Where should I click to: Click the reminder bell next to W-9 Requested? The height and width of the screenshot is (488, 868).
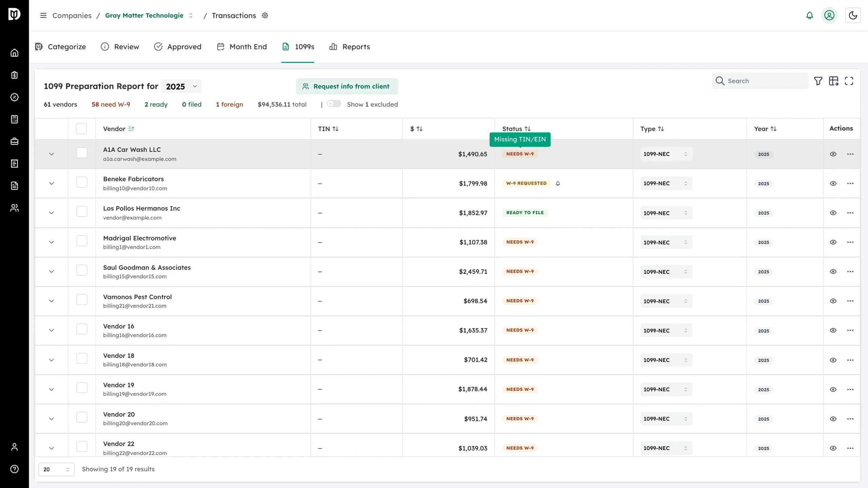[x=558, y=183]
